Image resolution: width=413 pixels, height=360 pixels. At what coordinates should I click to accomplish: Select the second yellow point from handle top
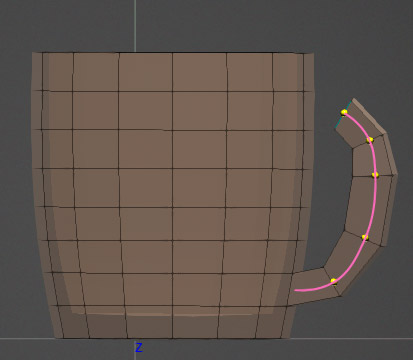(369, 140)
